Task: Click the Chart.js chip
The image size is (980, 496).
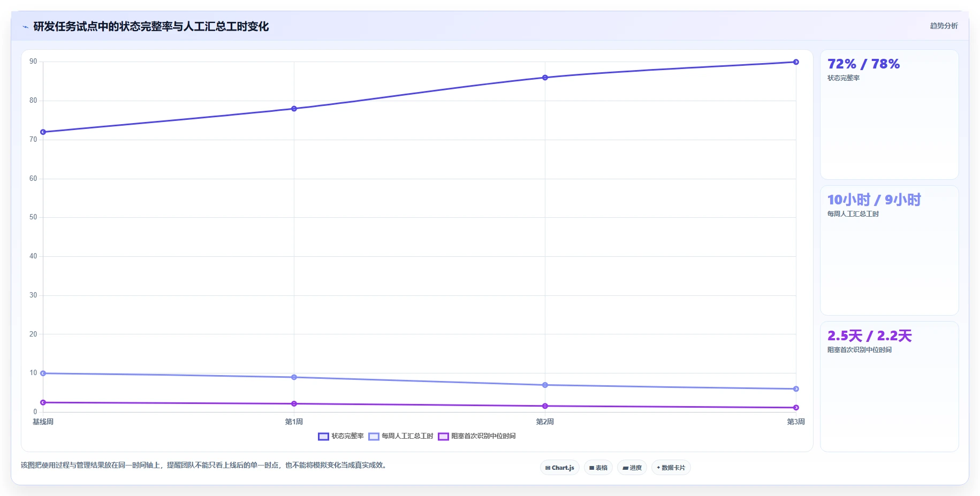Action: pyautogui.click(x=560, y=468)
